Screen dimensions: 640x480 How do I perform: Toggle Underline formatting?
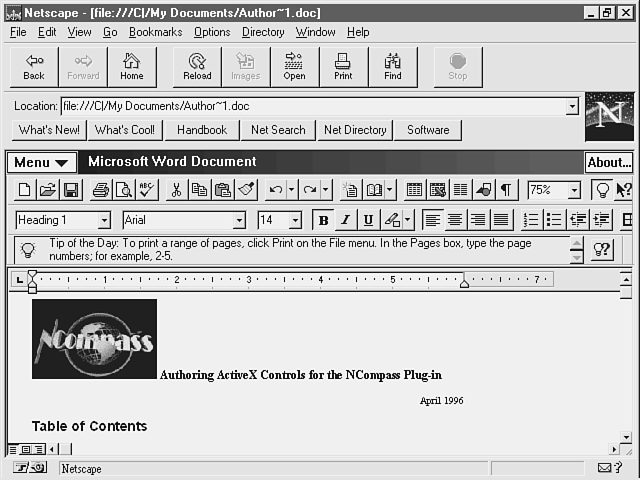(x=368, y=220)
